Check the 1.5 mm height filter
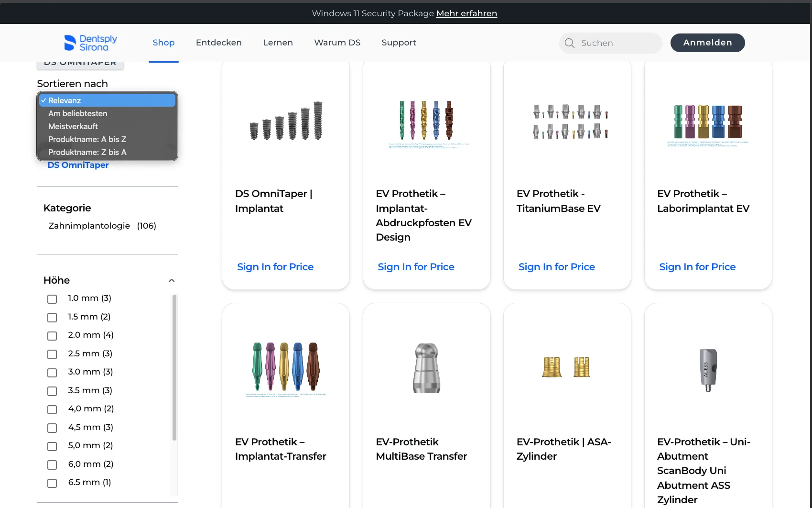The height and width of the screenshot is (508, 812). point(52,318)
